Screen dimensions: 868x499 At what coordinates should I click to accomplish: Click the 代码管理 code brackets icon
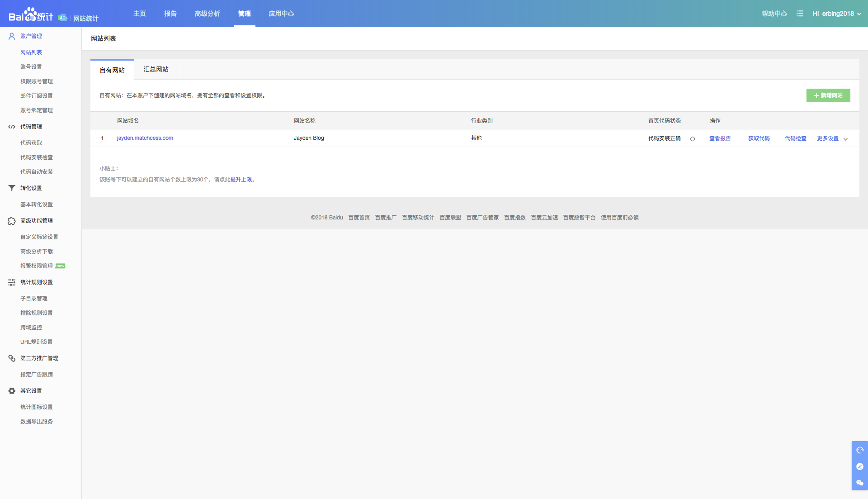(12, 127)
